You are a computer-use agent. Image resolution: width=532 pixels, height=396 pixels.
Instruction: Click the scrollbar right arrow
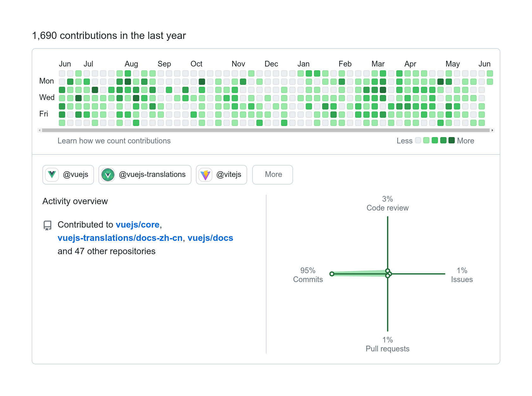click(x=492, y=130)
